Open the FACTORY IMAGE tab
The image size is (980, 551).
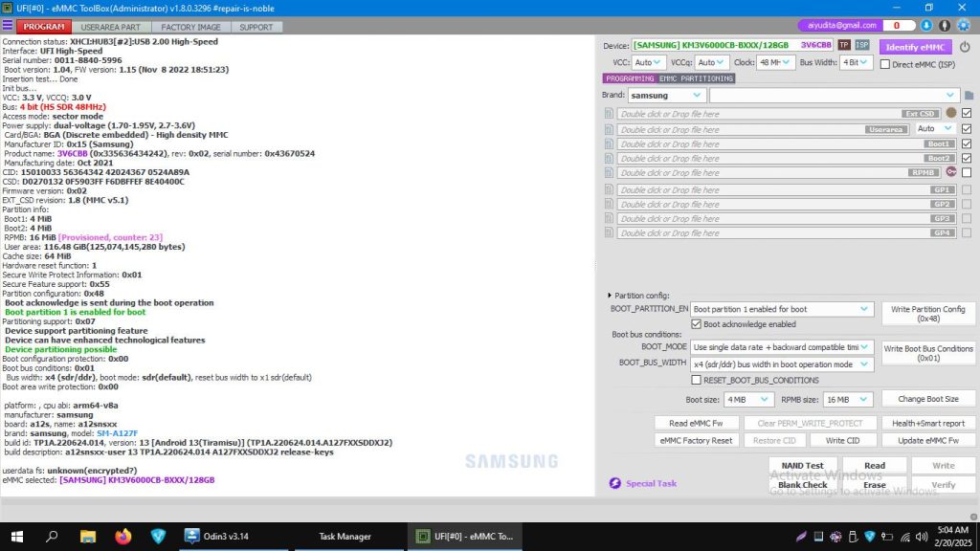[189, 26]
